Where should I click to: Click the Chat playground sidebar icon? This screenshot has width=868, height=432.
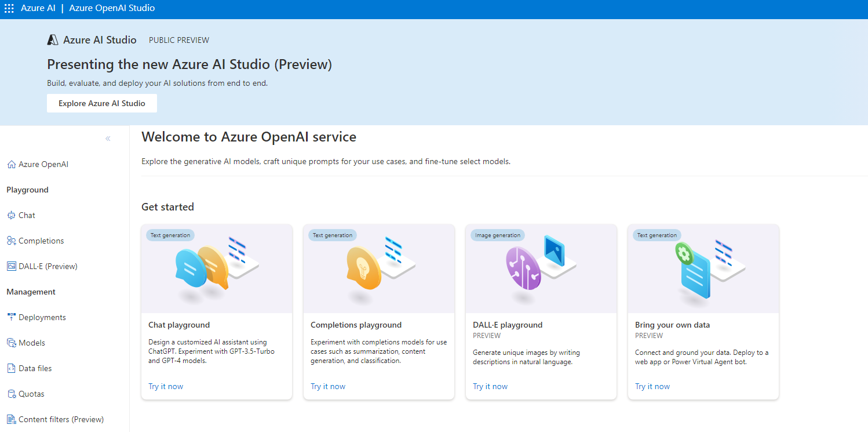pyautogui.click(x=12, y=215)
